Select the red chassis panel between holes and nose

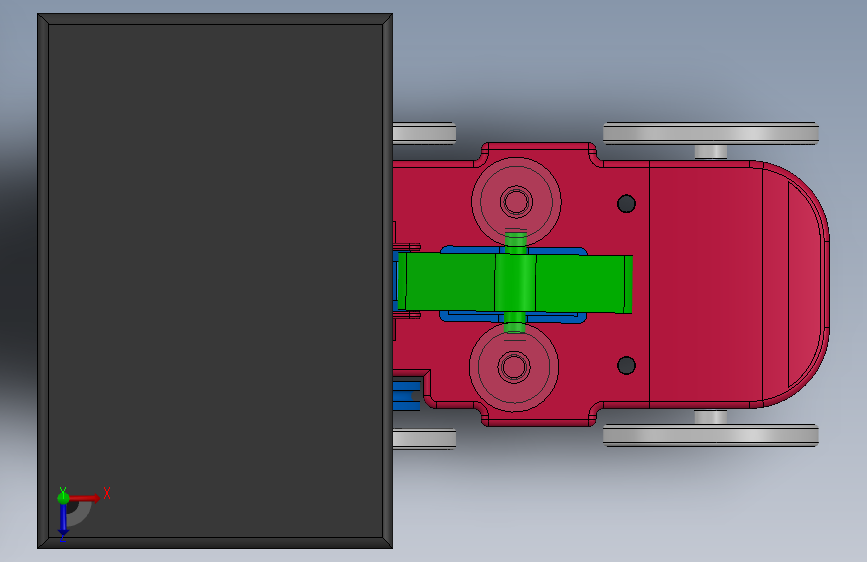click(x=706, y=284)
